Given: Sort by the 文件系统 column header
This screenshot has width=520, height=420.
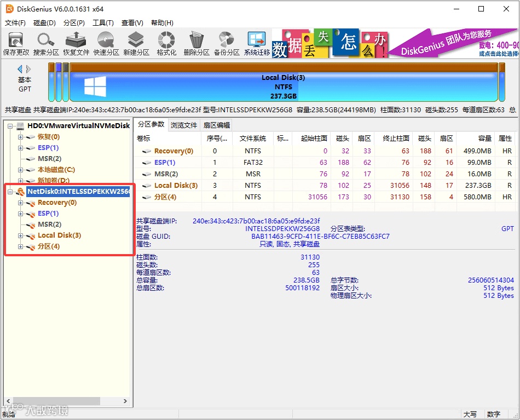Looking at the screenshot, I should [253, 139].
